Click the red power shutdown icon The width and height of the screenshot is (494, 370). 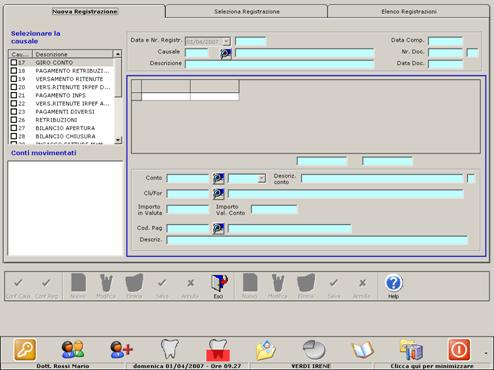(459, 349)
